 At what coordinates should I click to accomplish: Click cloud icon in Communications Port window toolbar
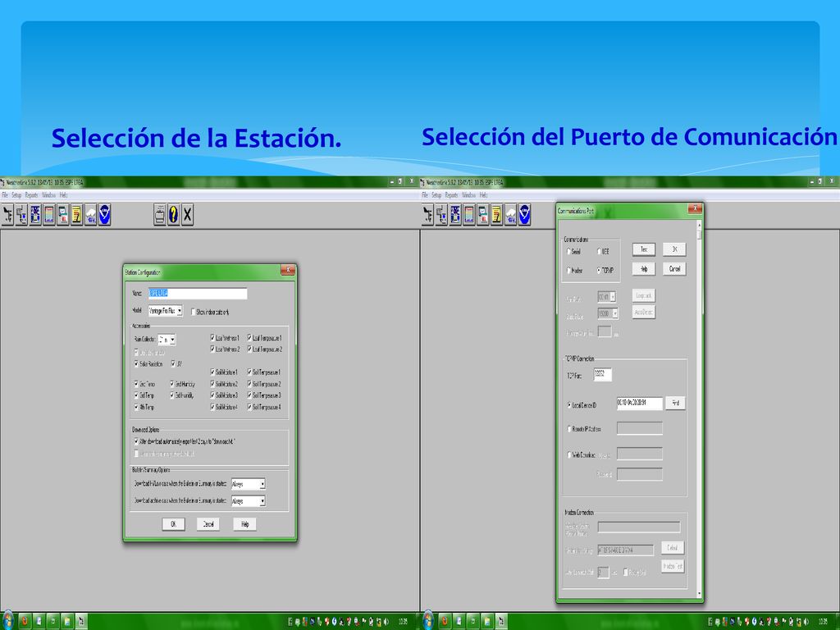click(x=511, y=215)
